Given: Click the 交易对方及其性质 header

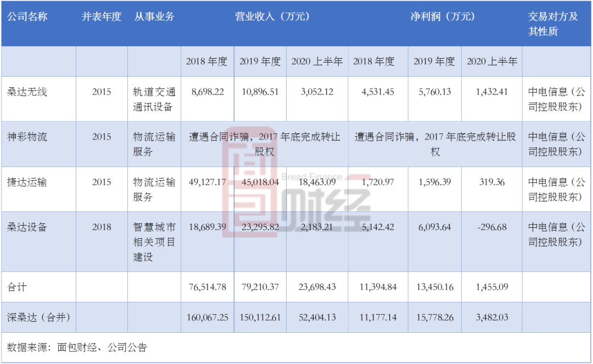Looking at the screenshot, I should click(x=553, y=24).
